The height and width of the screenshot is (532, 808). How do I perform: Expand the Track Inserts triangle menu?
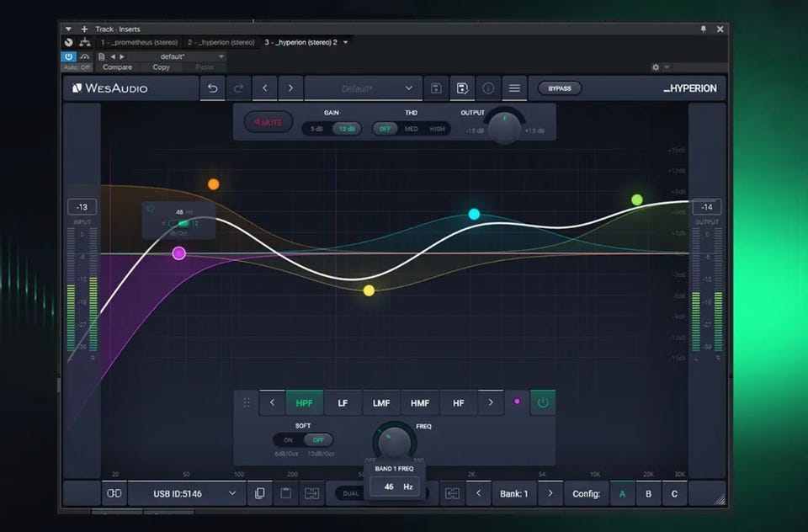(x=68, y=29)
